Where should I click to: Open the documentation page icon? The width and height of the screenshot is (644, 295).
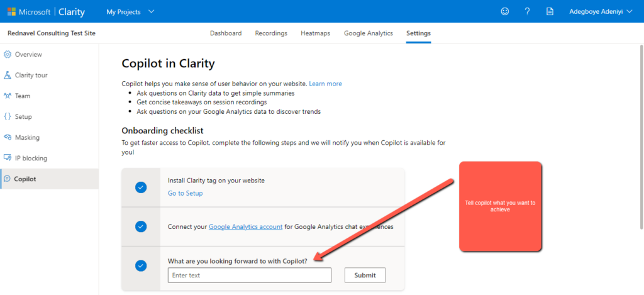tap(550, 11)
